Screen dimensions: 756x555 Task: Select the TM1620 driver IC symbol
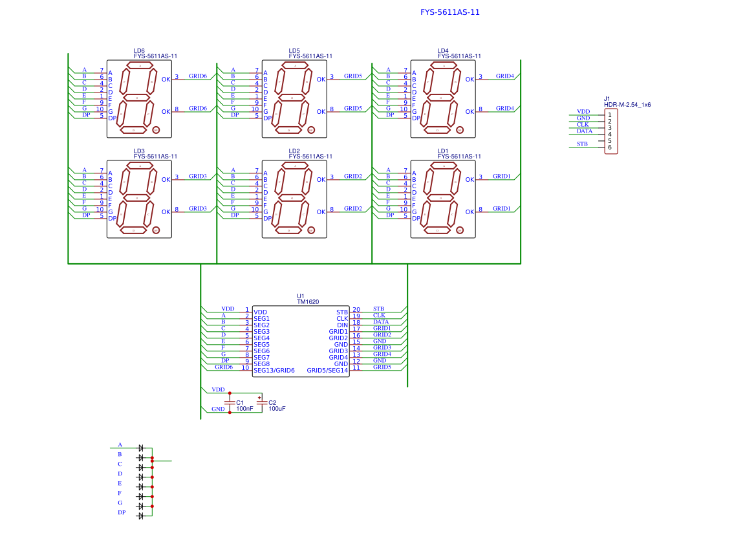[301, 340]
